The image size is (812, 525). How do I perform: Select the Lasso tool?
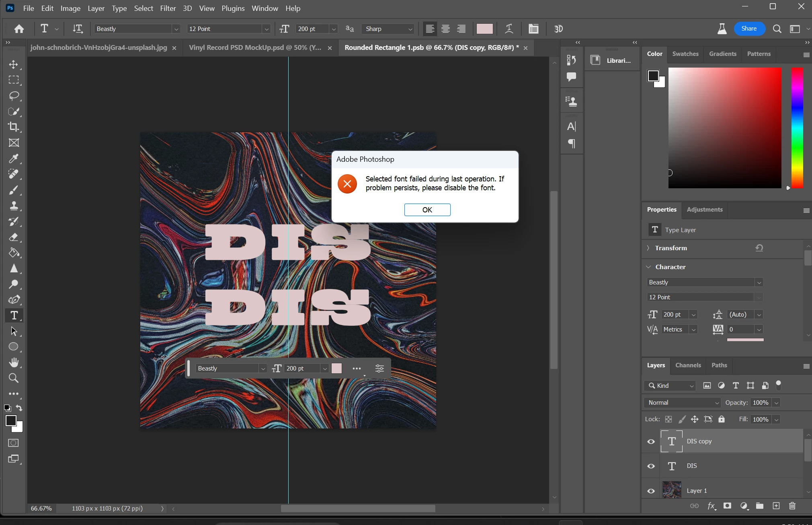14,96
